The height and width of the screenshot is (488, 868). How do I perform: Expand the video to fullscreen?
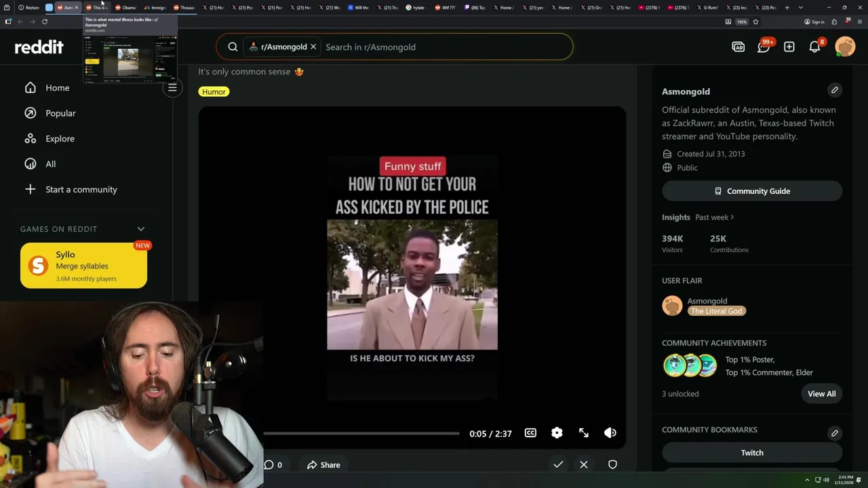click(x=584, y=433)
